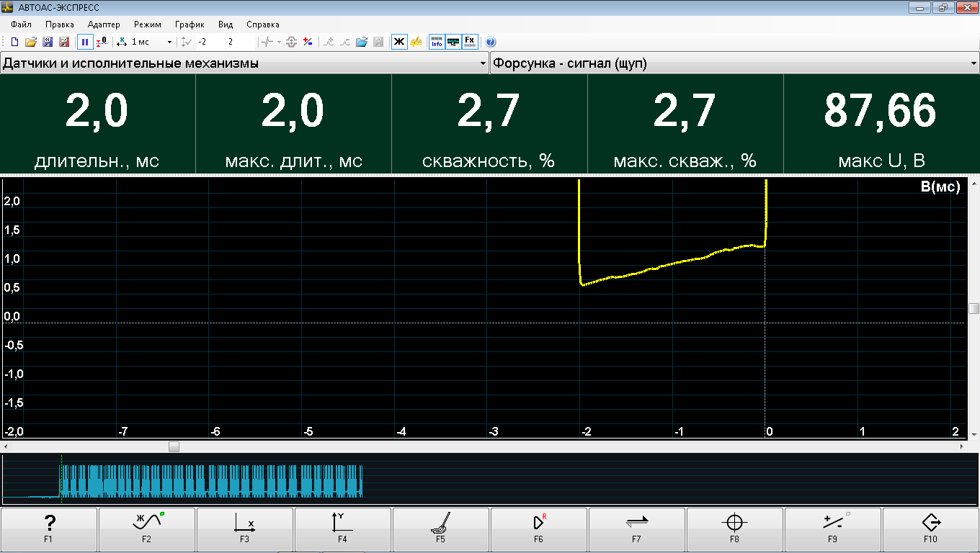
Task: Click the В(мс) axis label on graph
Action: coord(940,187)
